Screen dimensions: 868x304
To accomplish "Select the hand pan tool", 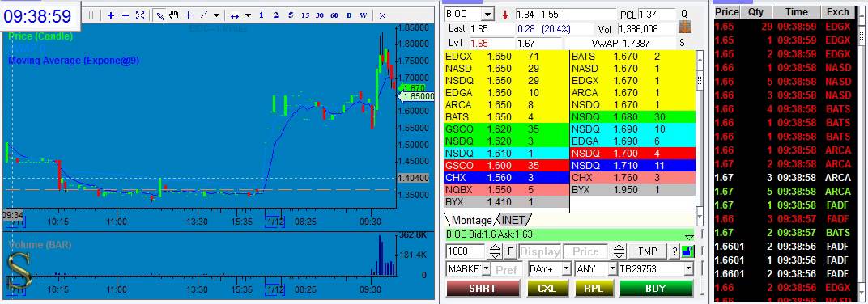I will pos(174,15).
